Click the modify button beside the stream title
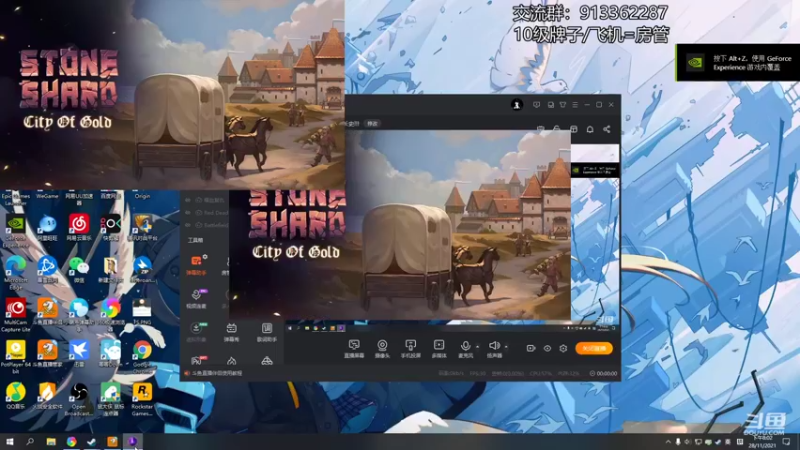This screenshot has height=450, width=800. click(372, 124)
